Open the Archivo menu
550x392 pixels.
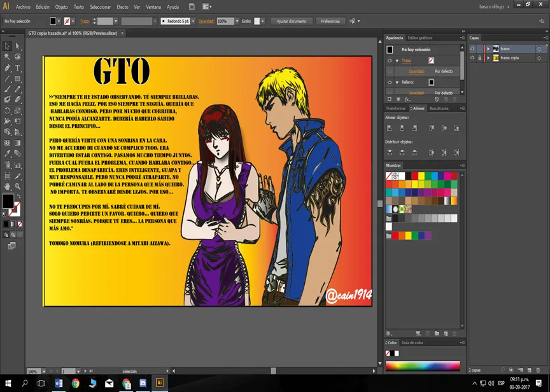tap(23, 6)
